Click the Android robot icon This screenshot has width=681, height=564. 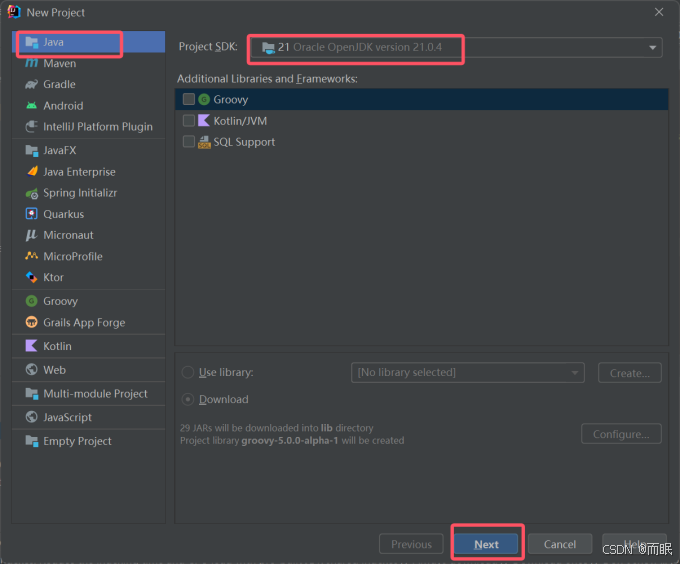click(x=32, y=106)
